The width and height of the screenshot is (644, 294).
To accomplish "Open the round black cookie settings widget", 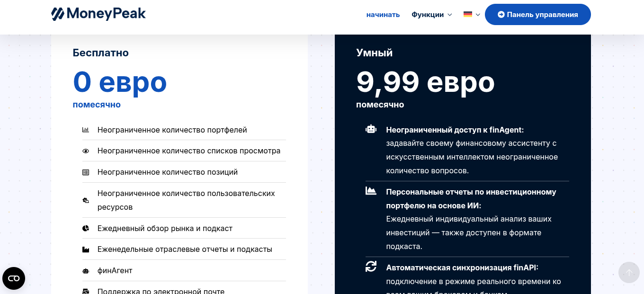I will (x=14, y=278).
